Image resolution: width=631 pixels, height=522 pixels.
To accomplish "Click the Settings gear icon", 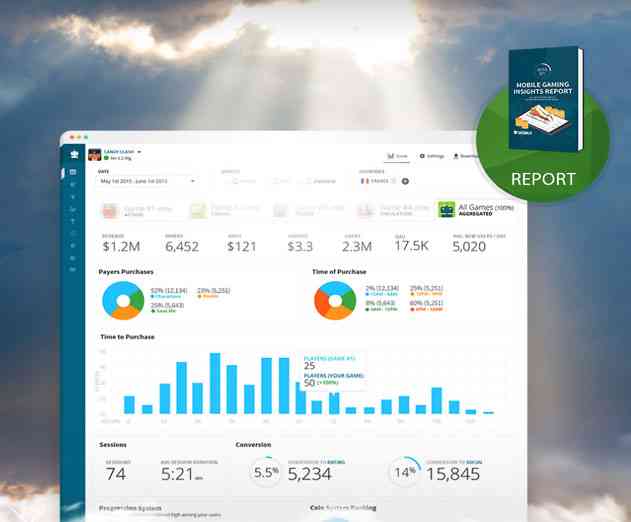I will click(x=422, y=156).
